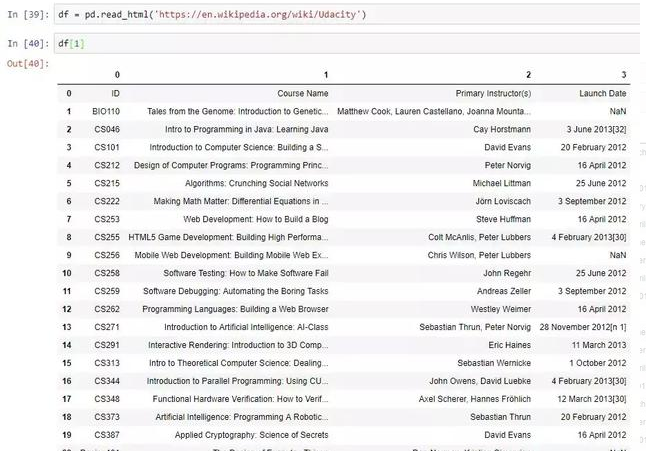The height and width of the screenshot is (451, 646).
Task: Click the 'Andreas Zeller' instructor cell
Action: coord(504,291)
